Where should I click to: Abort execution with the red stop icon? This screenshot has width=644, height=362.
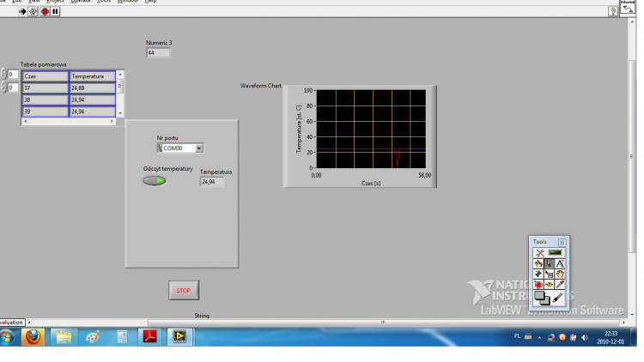pos(45,11)
